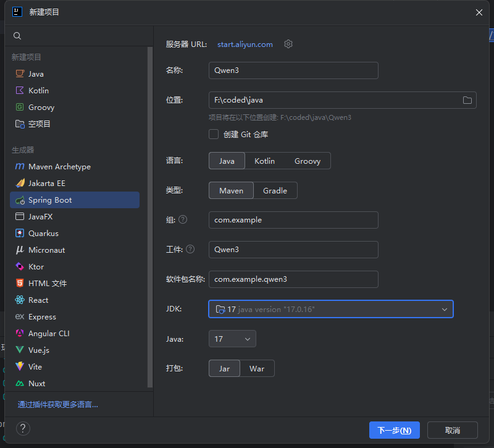
Task: Click help icon next to 工件
Action: point(190,249)
